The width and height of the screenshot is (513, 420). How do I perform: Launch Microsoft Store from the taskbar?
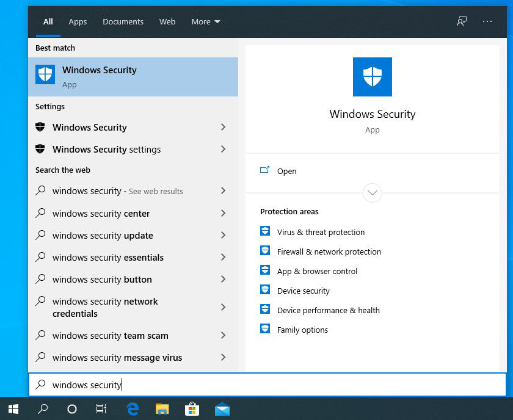[x=192, y=409]
